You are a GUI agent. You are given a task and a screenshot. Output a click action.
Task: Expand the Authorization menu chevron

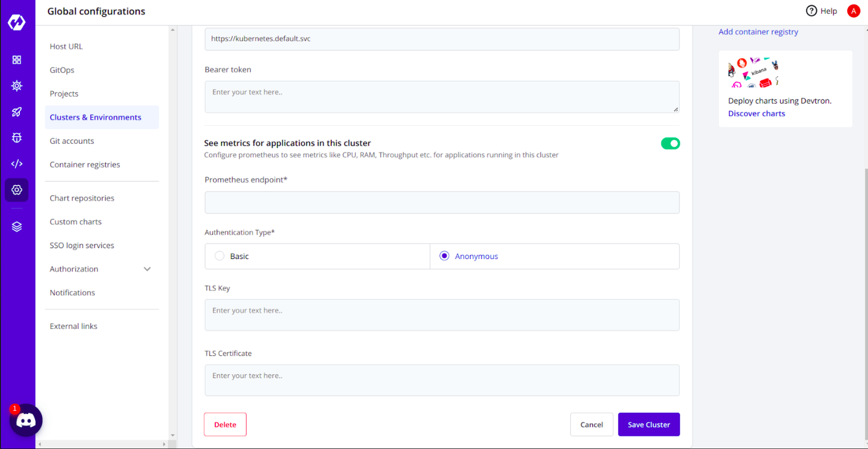pyautogui.click(x=147, y=269)
